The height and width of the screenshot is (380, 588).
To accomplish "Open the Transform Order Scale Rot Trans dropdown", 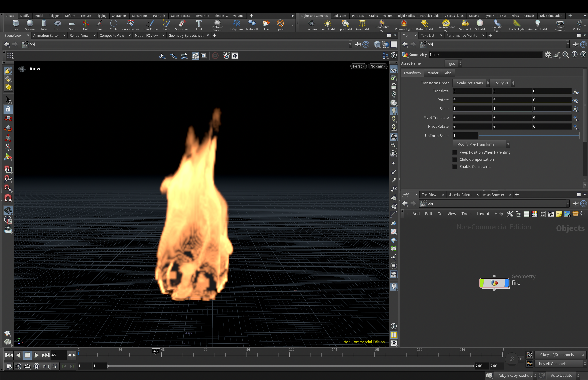I will coord(471,83).
